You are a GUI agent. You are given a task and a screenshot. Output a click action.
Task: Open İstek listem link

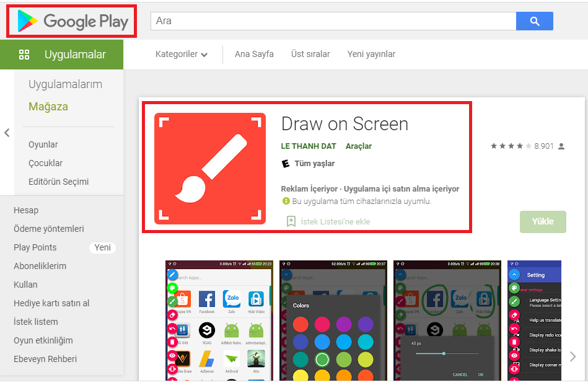(x=35, y=322)
